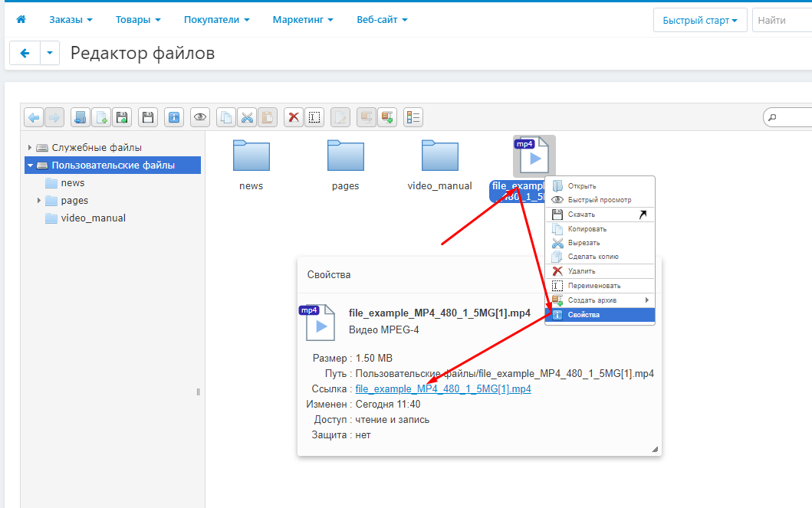Viewport: 812px width, 508px height.
Task: Expand the Служебные файлы tree node
Action: click(x=29, y=147)
